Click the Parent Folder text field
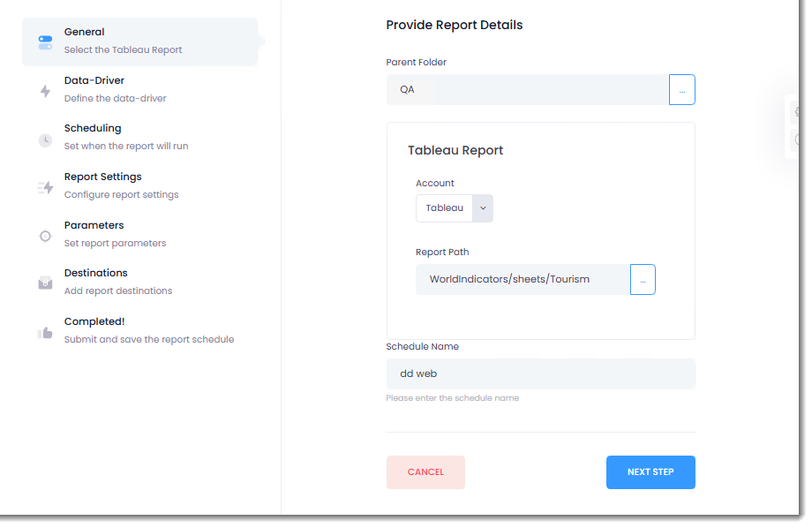The height and width of the screenshot is (528, 812). [x=527, y=90]
